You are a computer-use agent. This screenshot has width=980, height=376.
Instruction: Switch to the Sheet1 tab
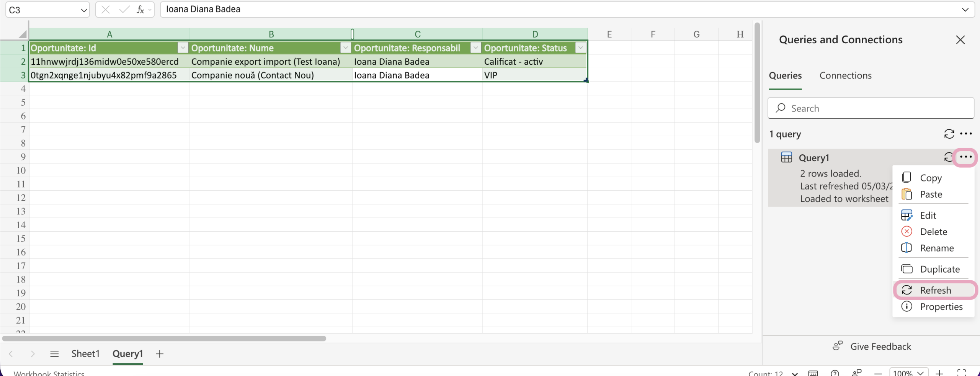coord(85,354)
